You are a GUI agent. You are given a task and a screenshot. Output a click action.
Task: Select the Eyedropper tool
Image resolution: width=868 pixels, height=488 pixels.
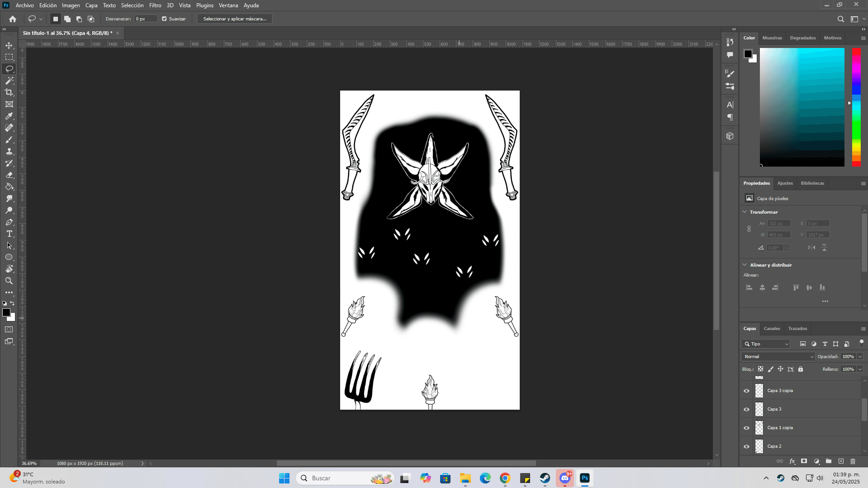(9, 116)
